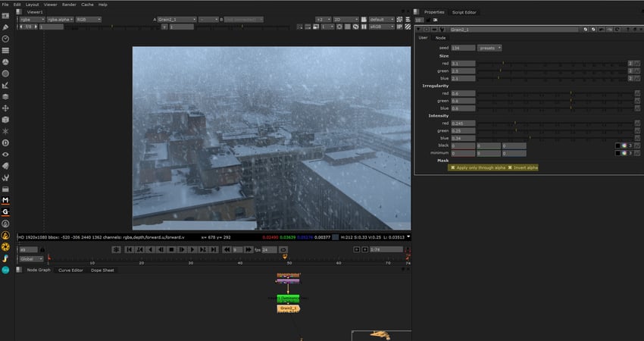Image resolution: width=644 pixels, height=341 pixels.
Task: Open animation menu for Size red
Action: click(x=637, y=63)
